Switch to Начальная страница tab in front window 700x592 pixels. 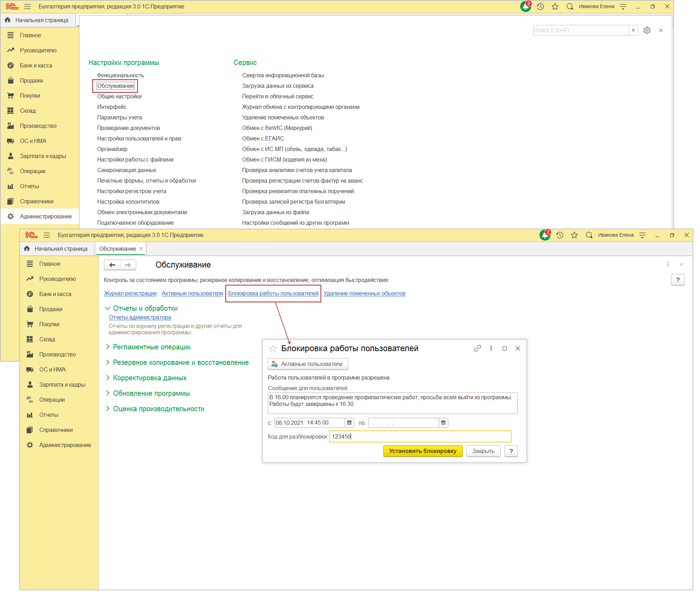coord(57,249)
